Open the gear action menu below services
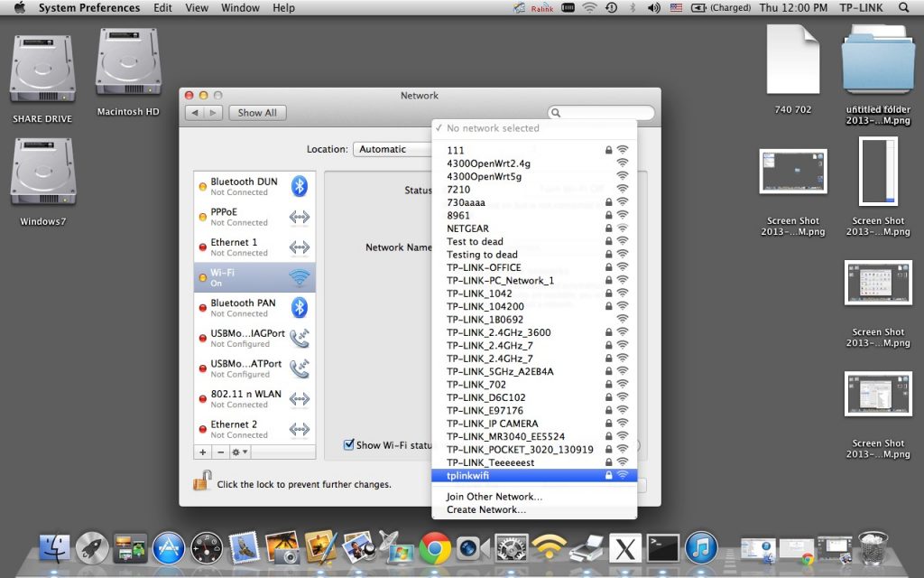The image size is (924, 578). (x=239, y=452)
